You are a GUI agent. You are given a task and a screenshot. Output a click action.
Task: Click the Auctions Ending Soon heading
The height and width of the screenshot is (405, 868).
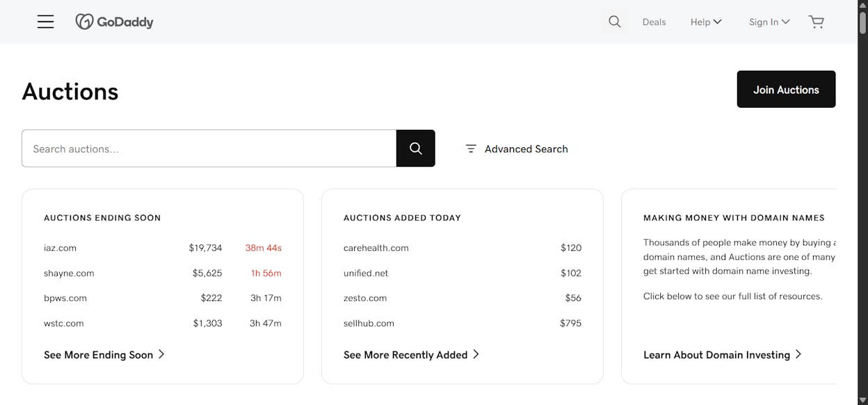tap(102, 218)
